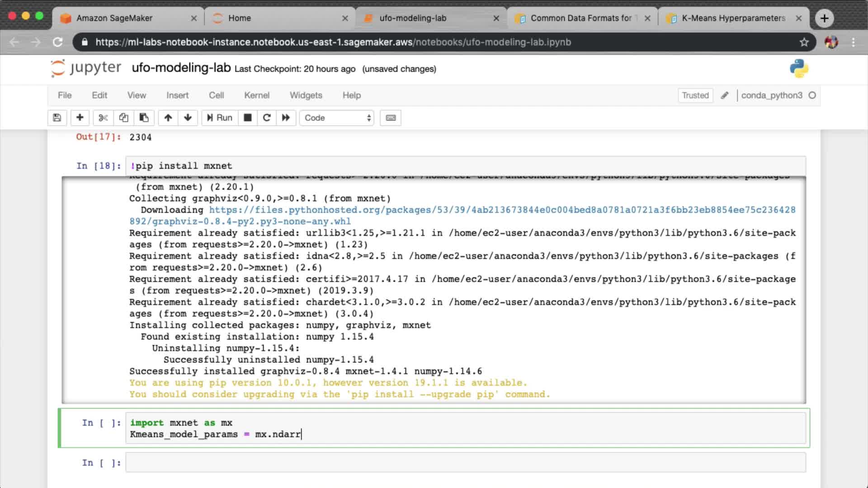The height and width of the screenshot is (488, 868).
Task: Open the Cell menu
Action: [x=216, y=95]
